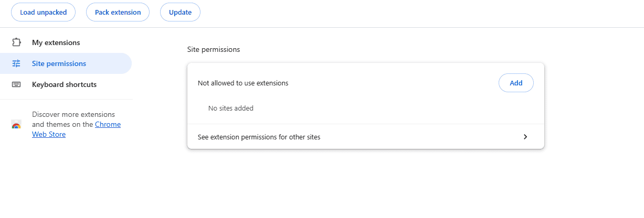This screenshot has width=644, height=218.
Task: Select the Site permissions sliders icon
Action: coord(16,63)
